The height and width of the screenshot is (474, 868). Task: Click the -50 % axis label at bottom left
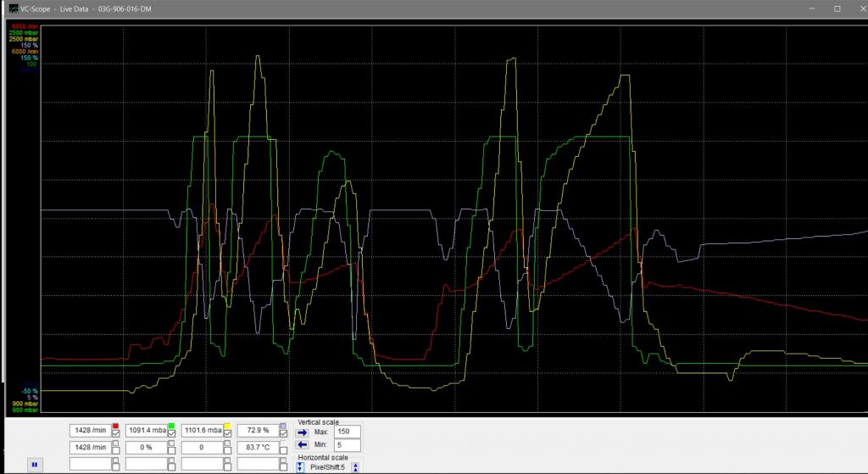click(30, 391)
